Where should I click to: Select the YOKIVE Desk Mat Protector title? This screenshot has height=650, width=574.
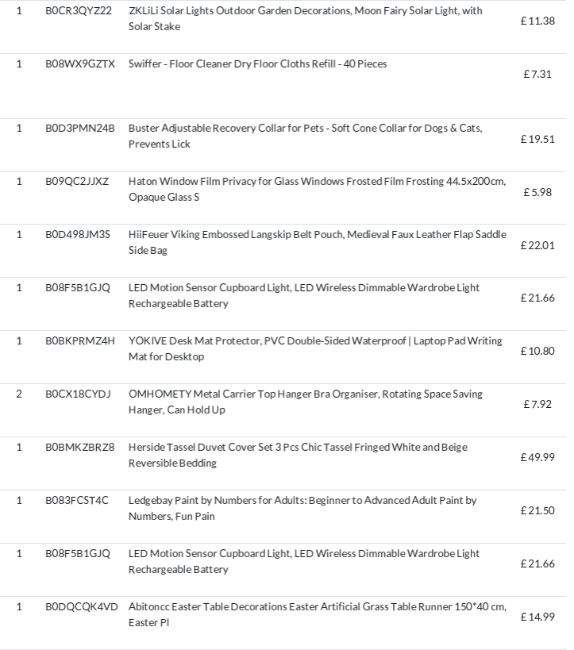[x=315, y=349]
